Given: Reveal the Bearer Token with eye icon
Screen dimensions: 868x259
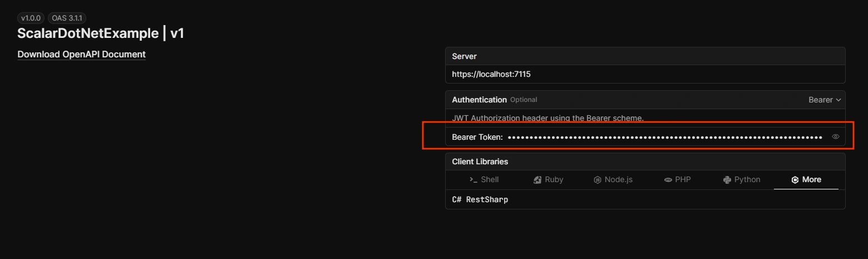Looking at the screenshot, I should click(835, 136).
